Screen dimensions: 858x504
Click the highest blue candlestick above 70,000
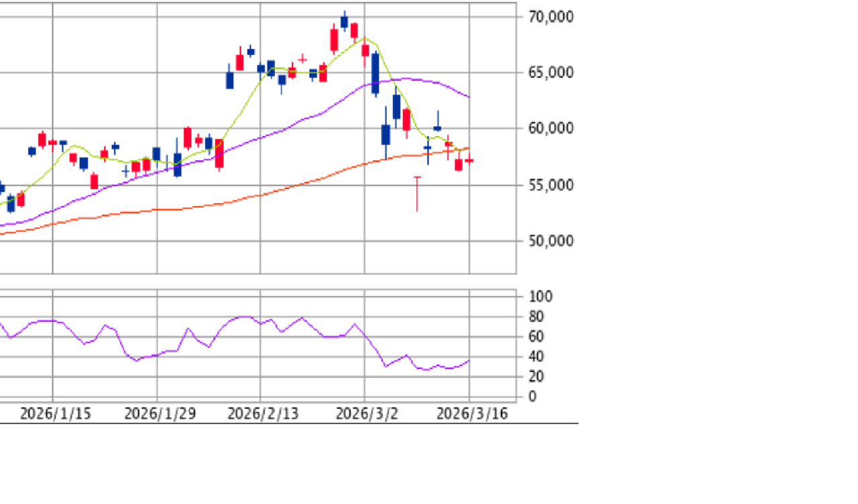click(x=345, y=21)
